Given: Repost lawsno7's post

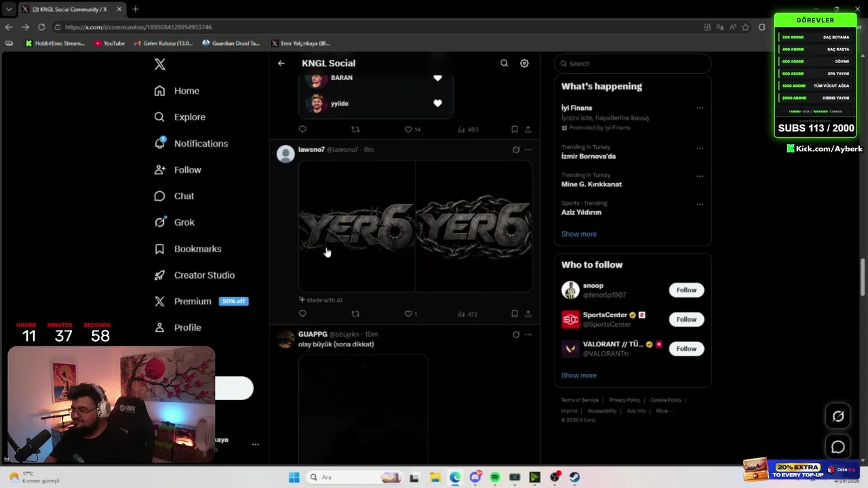Looking at the screenshot, I should tap(355, 314).
